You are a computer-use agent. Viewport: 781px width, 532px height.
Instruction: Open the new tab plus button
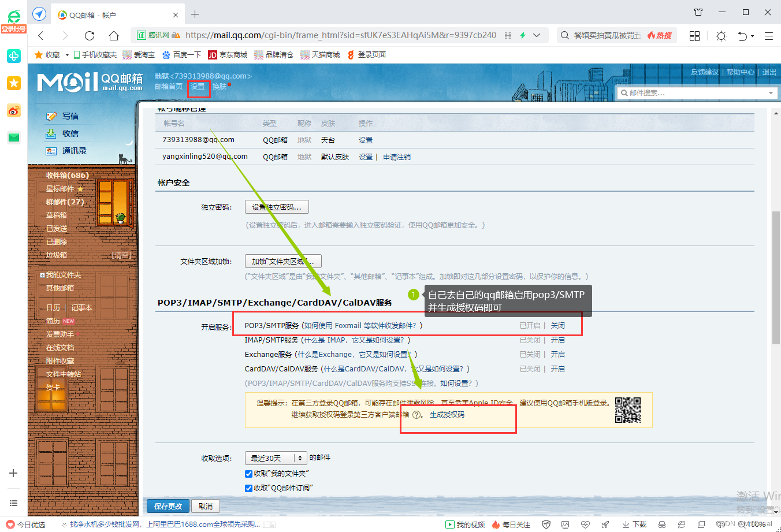[195, 14]
